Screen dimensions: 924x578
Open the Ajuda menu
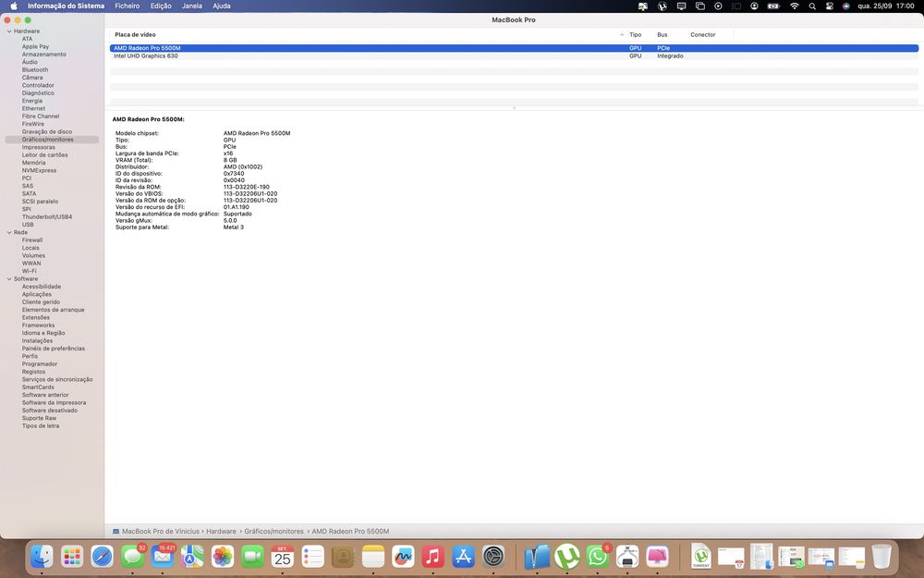(222, 6)
